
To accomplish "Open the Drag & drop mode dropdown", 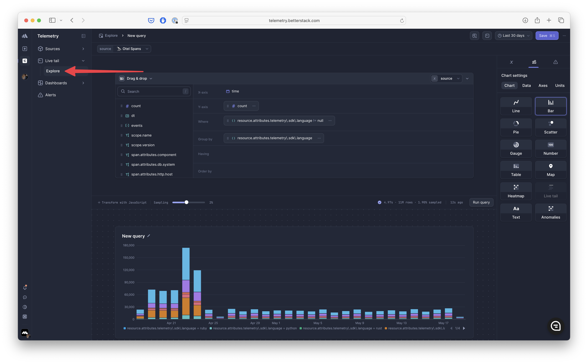I will coord(136,79).
